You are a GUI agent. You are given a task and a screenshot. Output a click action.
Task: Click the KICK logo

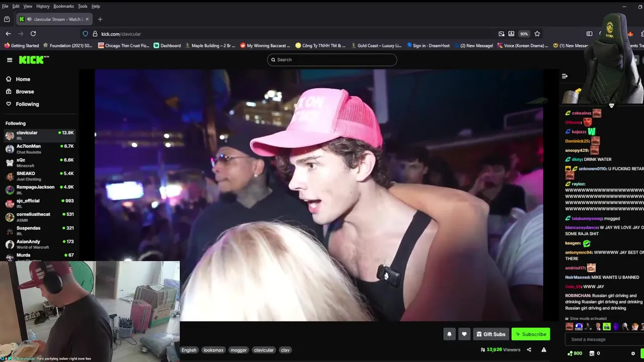pos(34,60)
